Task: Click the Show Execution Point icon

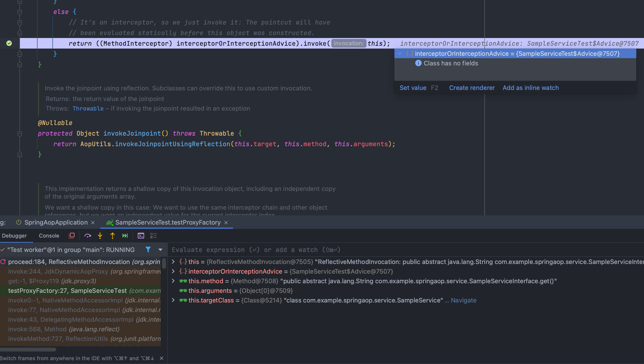Action: coord(71,236)
